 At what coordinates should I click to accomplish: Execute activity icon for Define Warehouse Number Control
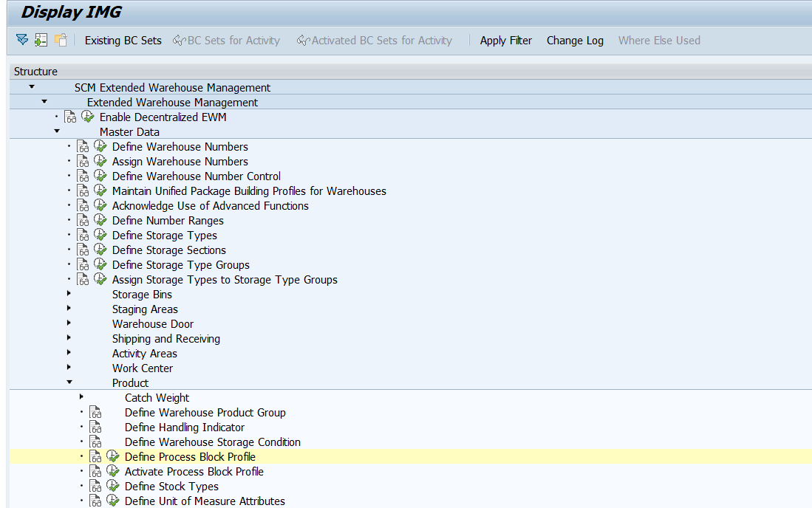click(x=100, y=176)
